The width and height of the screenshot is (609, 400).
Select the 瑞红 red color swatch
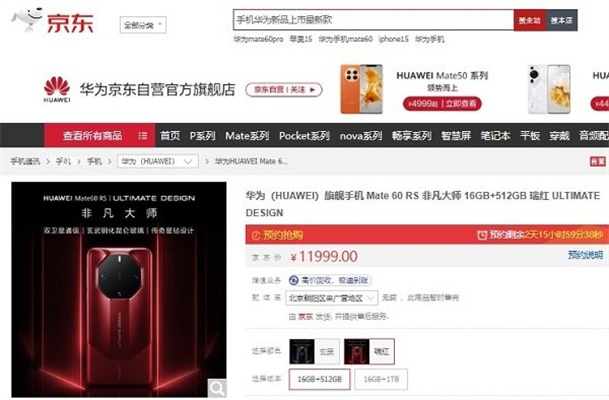369,351
